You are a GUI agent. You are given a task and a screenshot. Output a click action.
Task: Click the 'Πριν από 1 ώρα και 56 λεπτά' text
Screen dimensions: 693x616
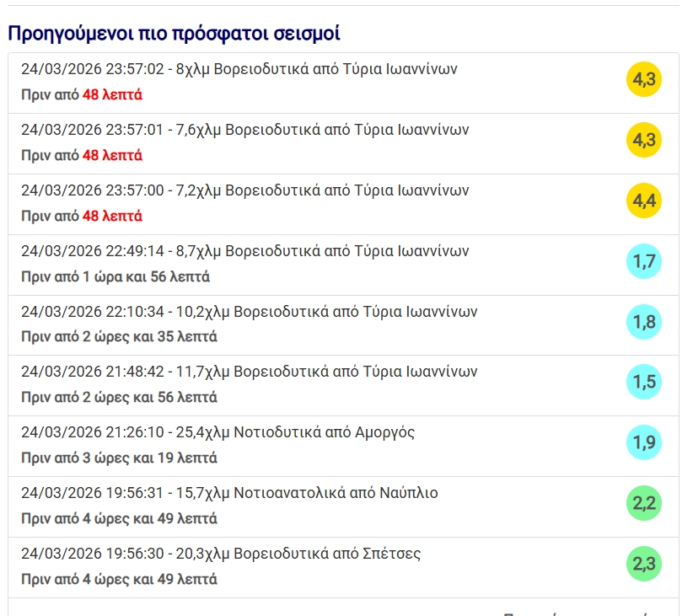115,276
